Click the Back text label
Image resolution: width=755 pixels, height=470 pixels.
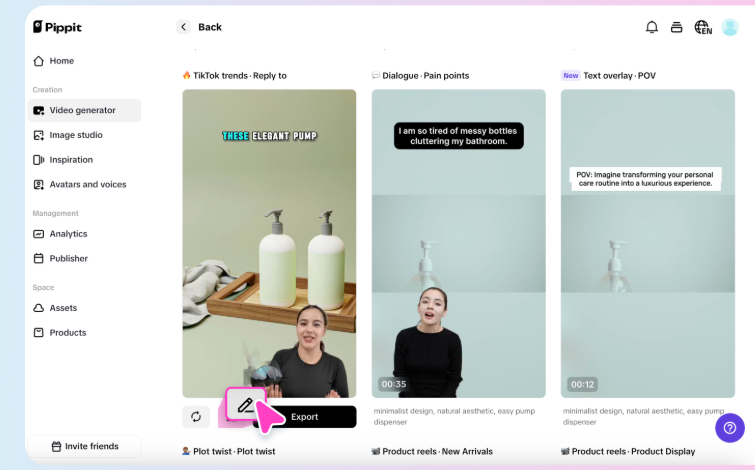click(210, 27)
